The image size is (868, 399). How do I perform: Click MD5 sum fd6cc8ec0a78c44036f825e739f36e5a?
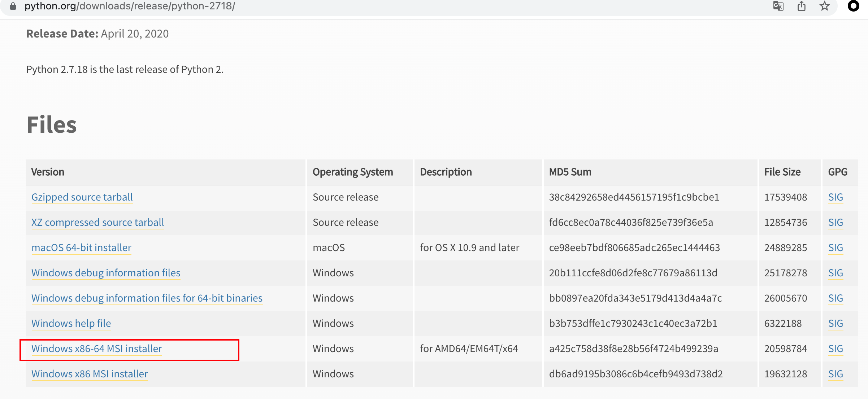631,222
